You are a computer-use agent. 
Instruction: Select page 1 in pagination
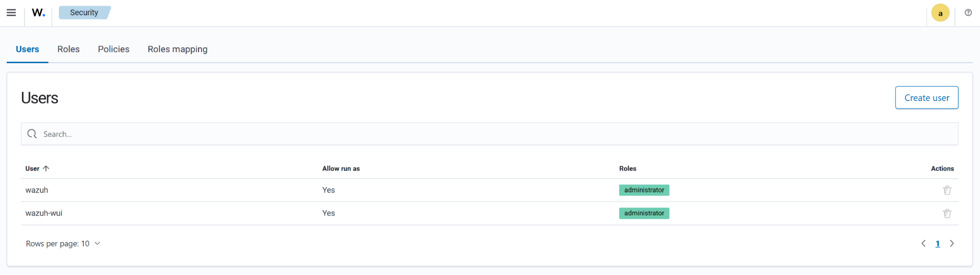[x=937, y=244]
